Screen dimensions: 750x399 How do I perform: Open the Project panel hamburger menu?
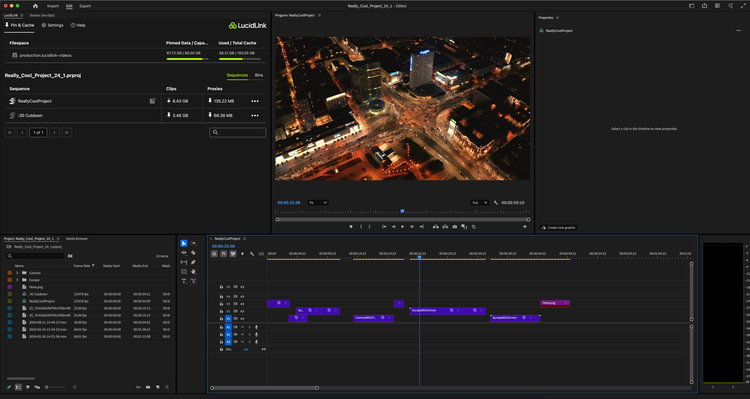pos(58,238)
